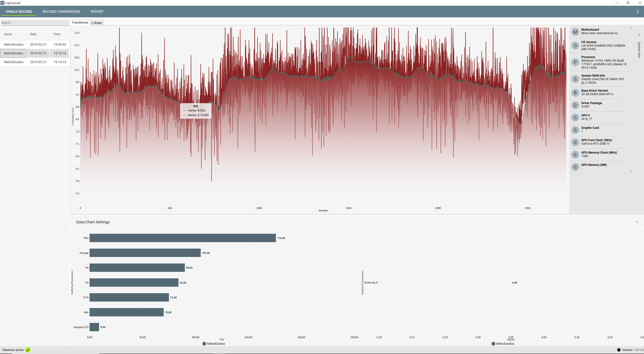
Task: Select the MetroExodus record at 19:12:16
Action: (x=34, y=53)
